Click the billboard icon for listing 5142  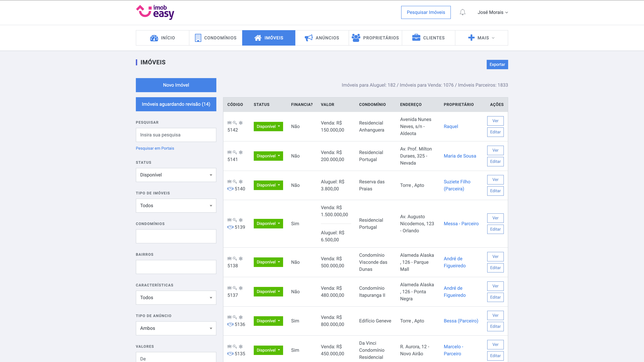pyautogui.click(x=229, y=123)
